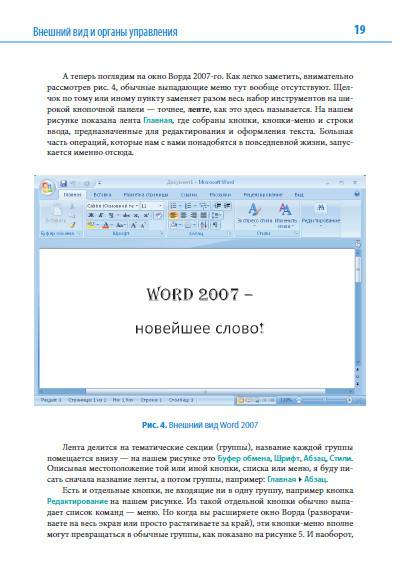
Task: Shrink font size with small A icon
Action: click(143, 224)
